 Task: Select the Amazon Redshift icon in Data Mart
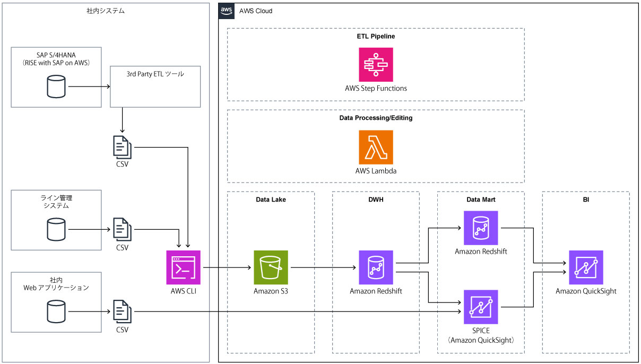point(481,228)
